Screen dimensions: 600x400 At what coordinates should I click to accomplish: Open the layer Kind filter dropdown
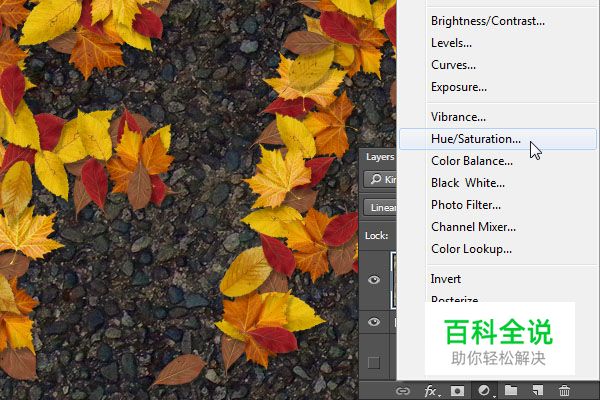pos(380,179)
